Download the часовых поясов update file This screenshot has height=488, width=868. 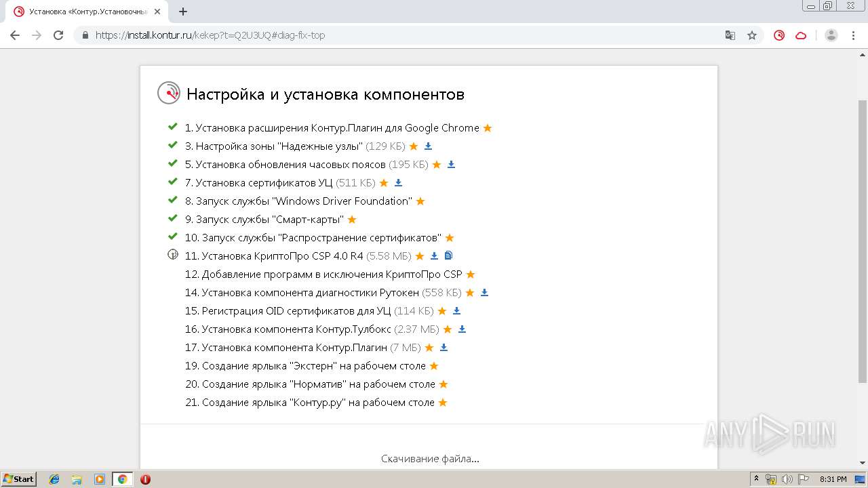(451, 165)
